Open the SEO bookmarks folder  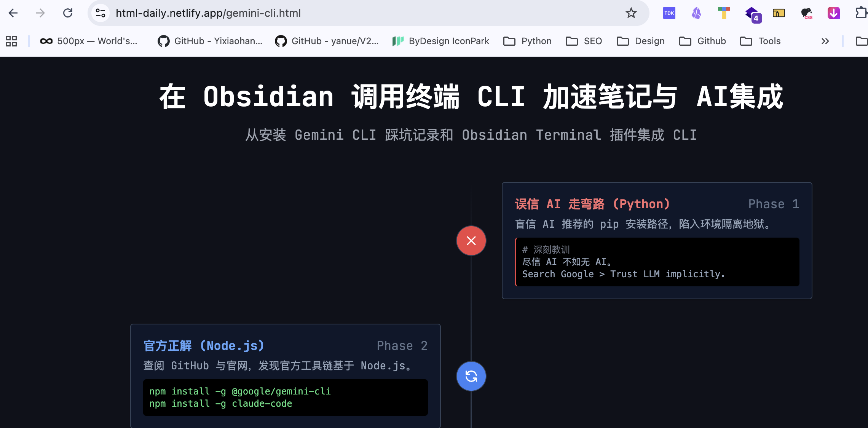[584, 41]
